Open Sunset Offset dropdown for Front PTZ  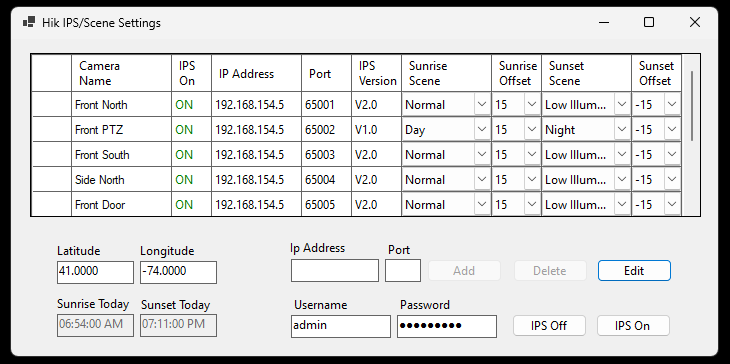[x=672, y=129]
